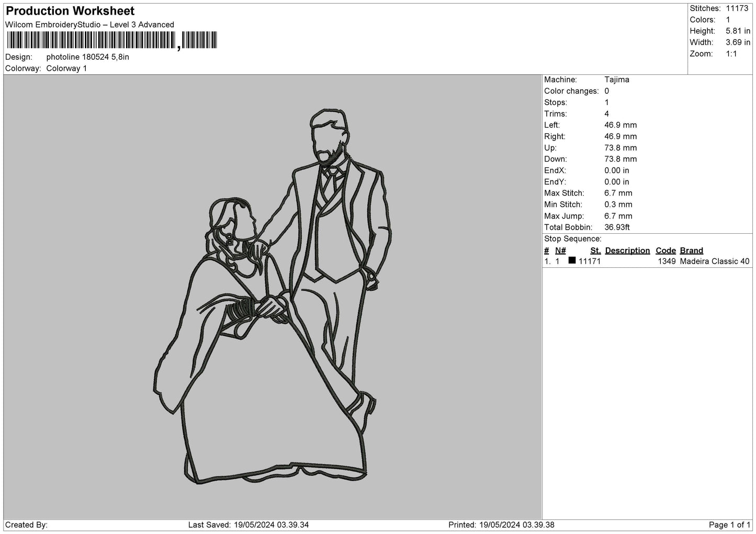Click the Down value 73.8 mm

click(x=620, y=159)
